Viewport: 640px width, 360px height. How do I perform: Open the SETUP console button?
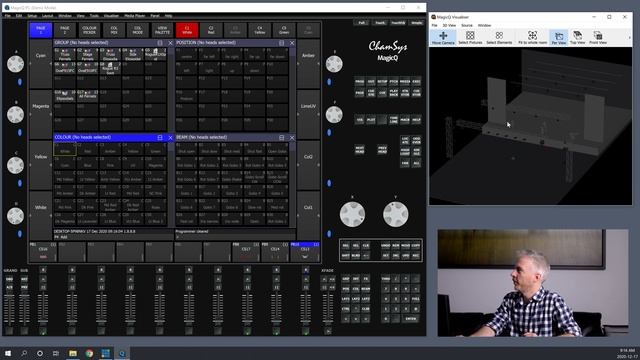point(382,82)
